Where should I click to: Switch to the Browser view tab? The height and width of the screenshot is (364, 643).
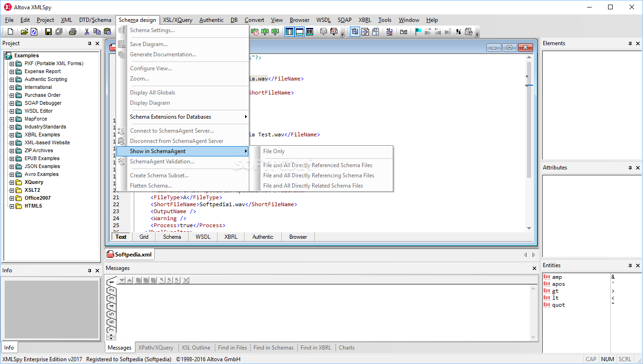(298, 237)
